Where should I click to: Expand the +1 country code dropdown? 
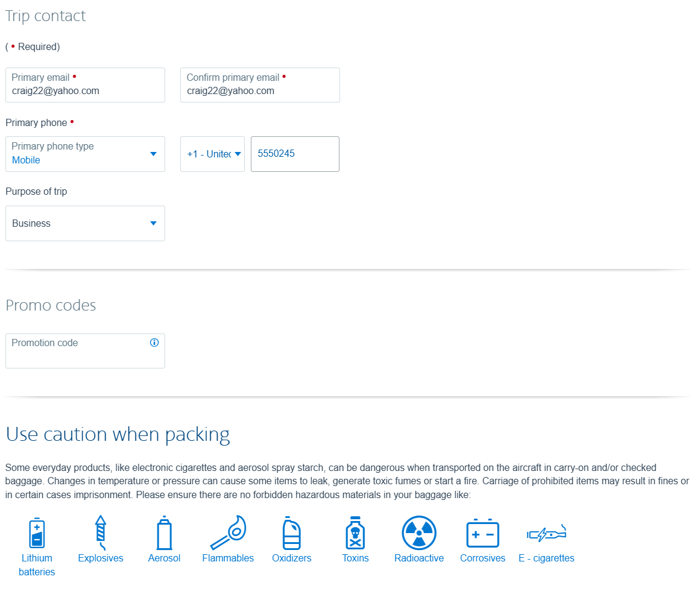pyautogui.click(x=212, y=154)
